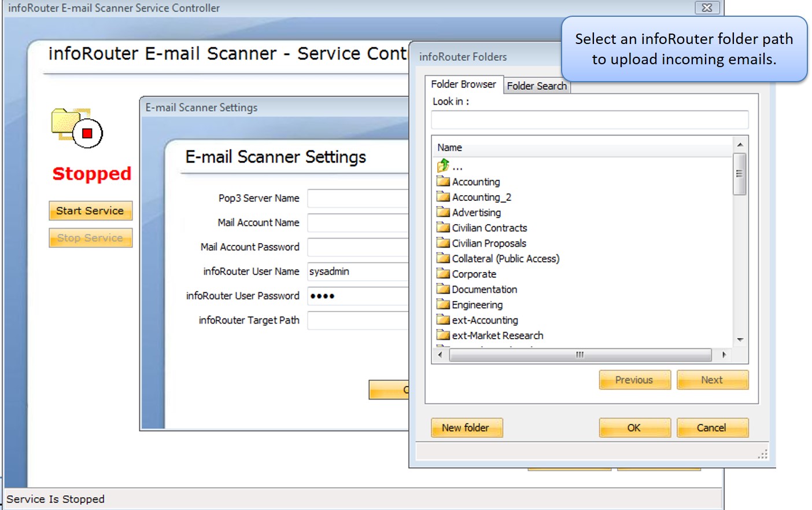Click the folder list scrollbar down arrow
812x510 pixels.
741,340
